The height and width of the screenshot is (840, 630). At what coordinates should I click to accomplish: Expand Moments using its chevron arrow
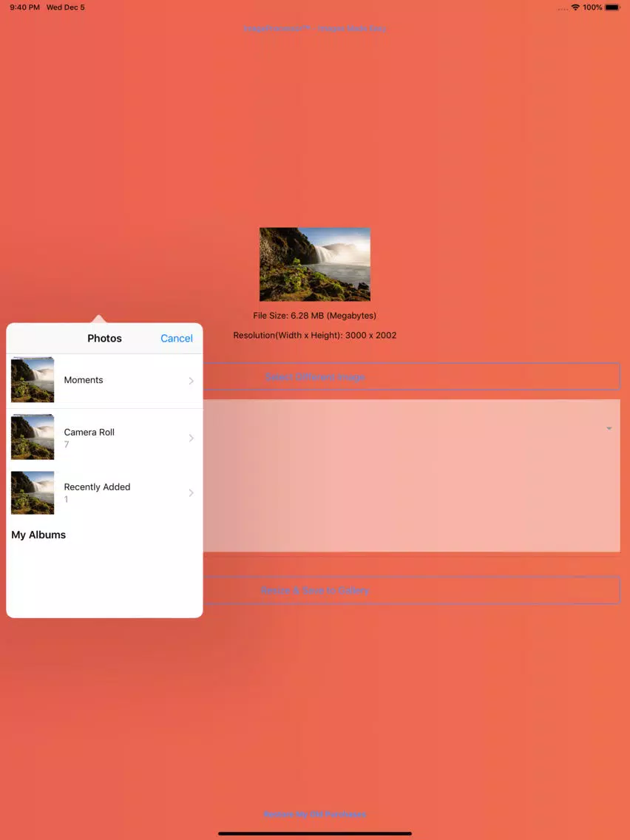point(192,380)
